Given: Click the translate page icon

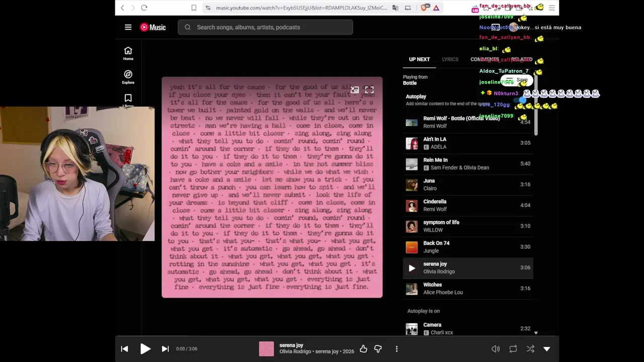Looking at the screenshot, I should (395, 8).
